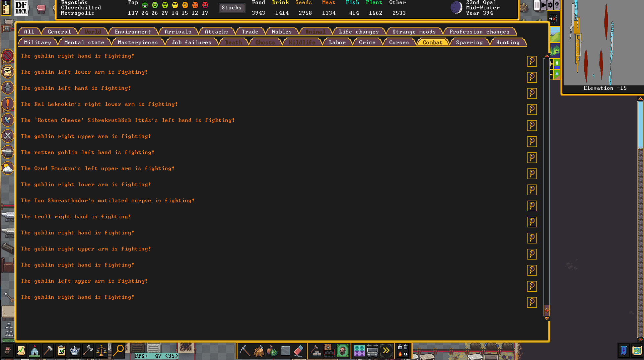Open the tasks scroll with checkmark icon
The image size is (644, 360).
click(x=21, y=351)
